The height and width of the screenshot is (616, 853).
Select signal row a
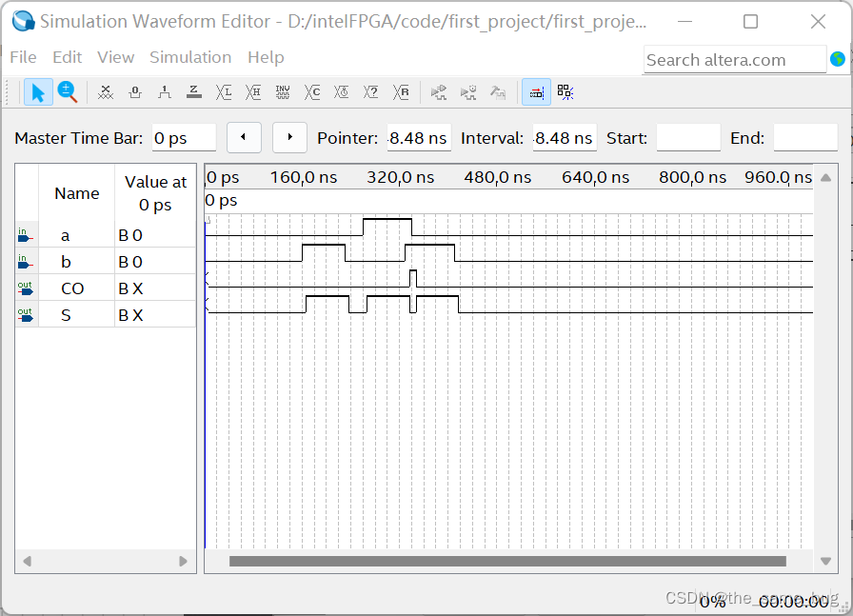click(x=106, y=234)
